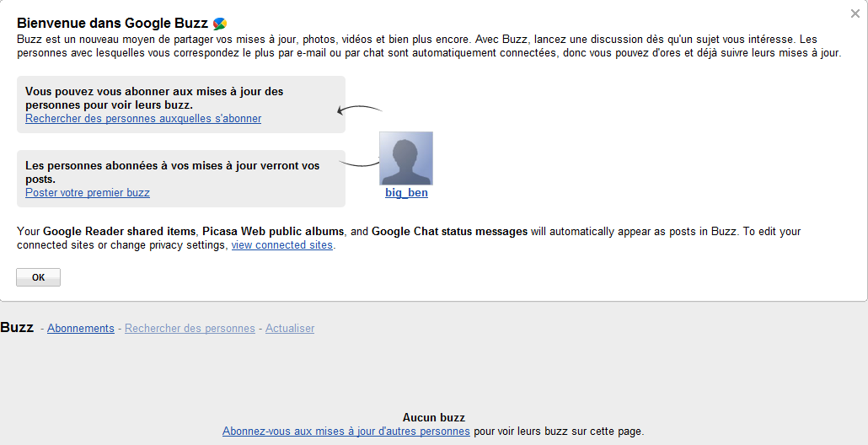Click Rechercher des personnes in Buzz header

coord(190,328)
